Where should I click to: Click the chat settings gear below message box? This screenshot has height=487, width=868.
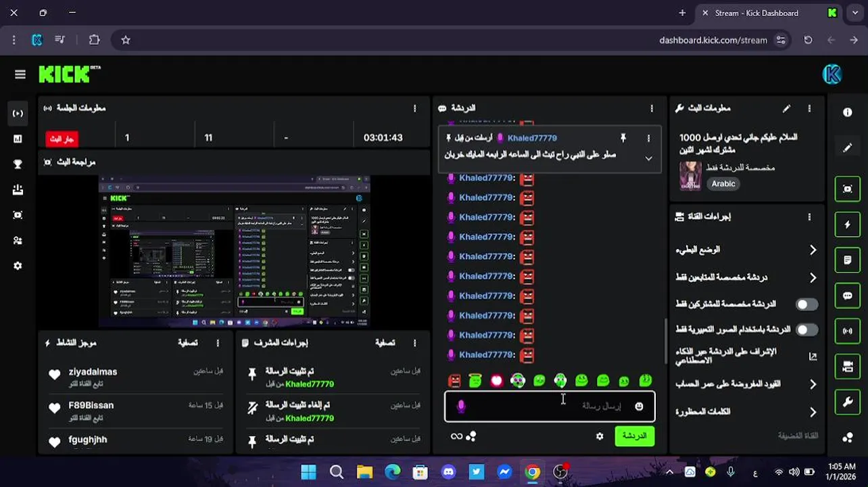tap(600, 436)
